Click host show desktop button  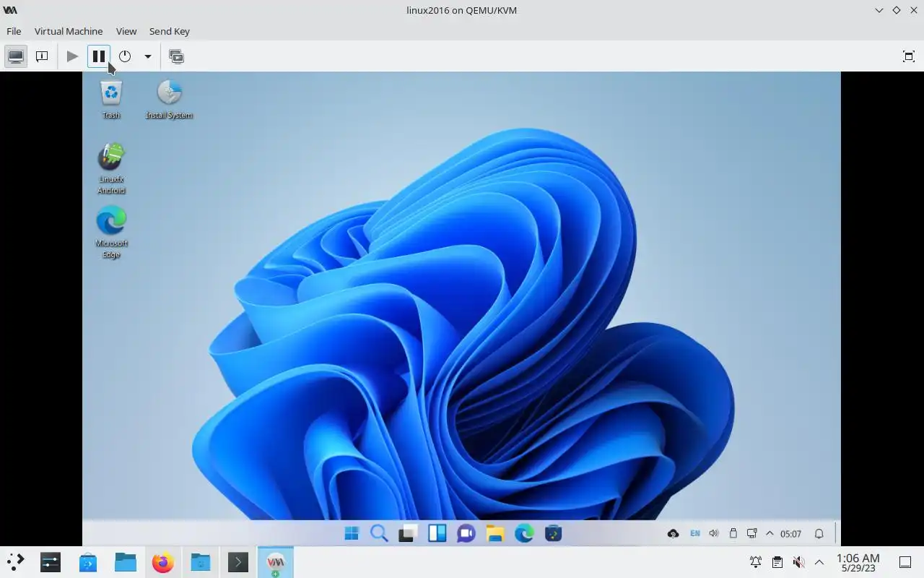pyautogui.click(x=905, y=562)
